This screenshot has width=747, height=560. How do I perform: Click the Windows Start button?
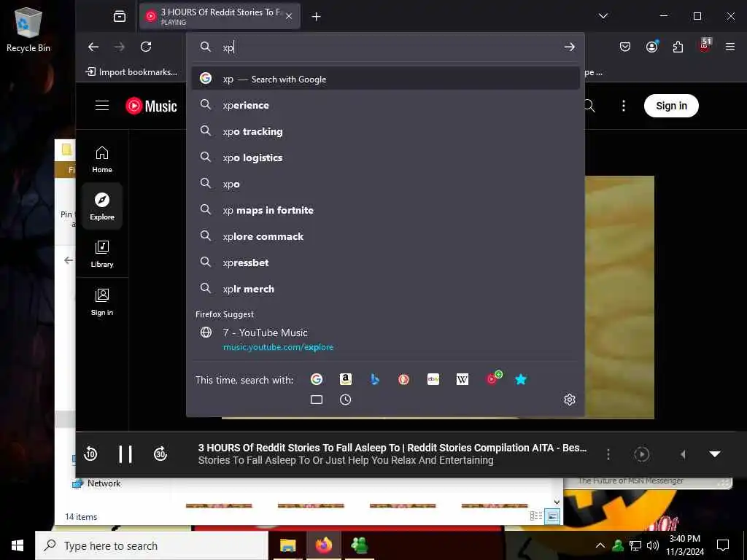[18, 545]
